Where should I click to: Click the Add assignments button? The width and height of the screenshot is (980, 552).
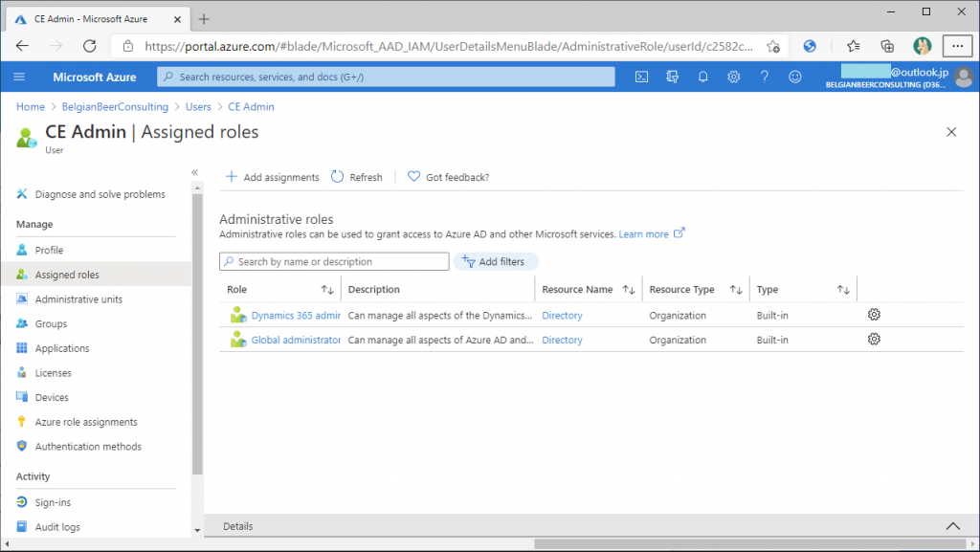pos(272,177)
